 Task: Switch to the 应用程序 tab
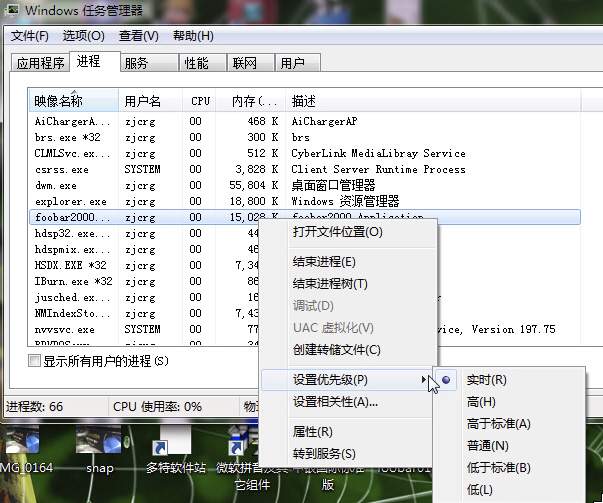40,63
